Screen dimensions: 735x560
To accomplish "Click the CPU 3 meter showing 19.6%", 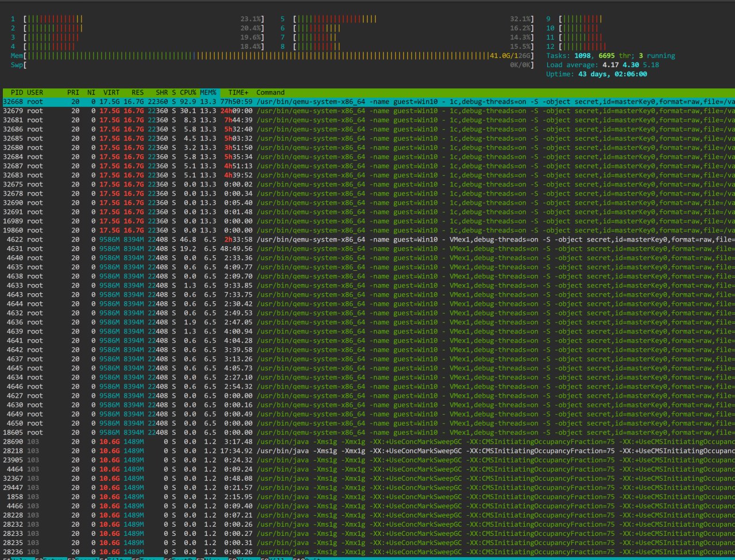I will click(x=137, y=37).
